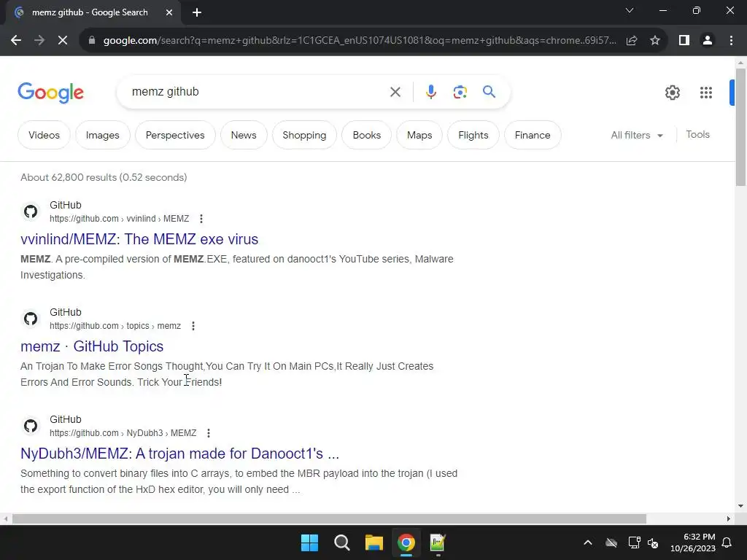This screenshot has height=560, width=747.
Task: Filter results by Images
Action: (102, 135)
